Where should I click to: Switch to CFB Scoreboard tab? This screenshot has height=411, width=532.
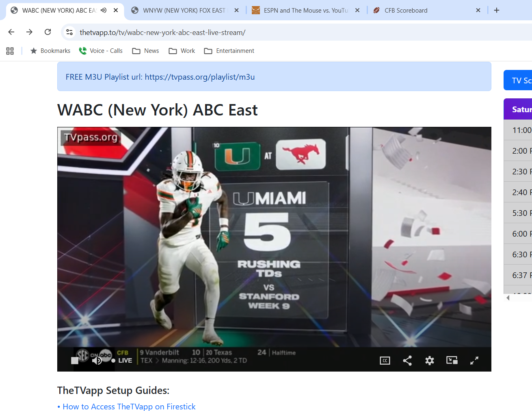[406, 10]
